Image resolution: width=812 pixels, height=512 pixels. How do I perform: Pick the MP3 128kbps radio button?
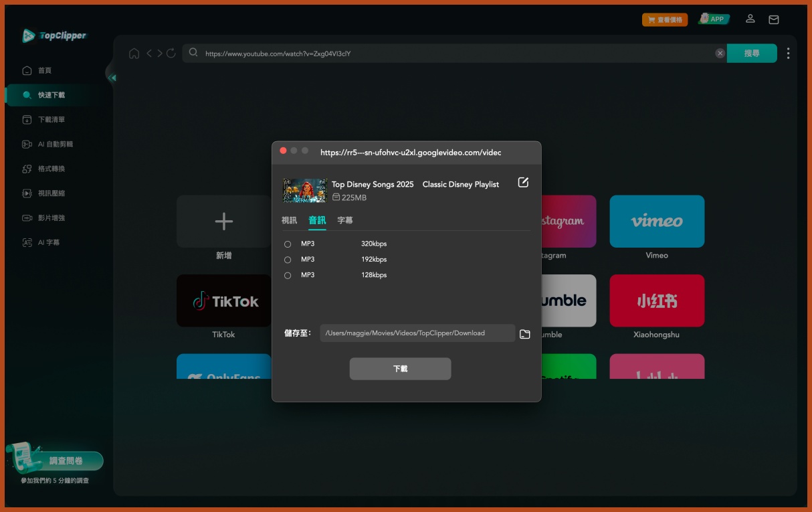click(x=288, y=276)
